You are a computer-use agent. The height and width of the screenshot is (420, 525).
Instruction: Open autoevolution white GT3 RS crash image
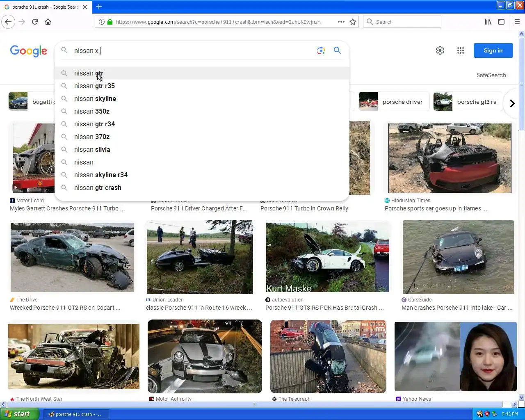[x=327, y=257]
